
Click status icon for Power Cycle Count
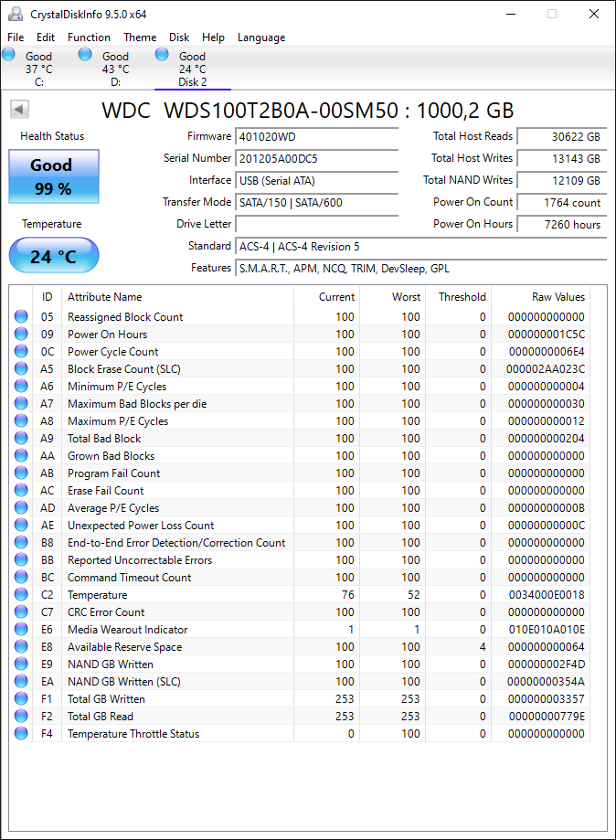pos(21,351)
